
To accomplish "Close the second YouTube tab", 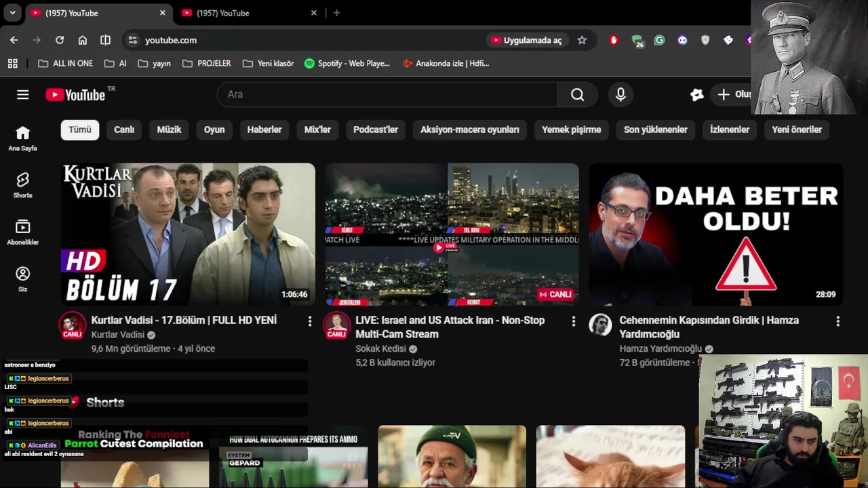I will point(314,13).
